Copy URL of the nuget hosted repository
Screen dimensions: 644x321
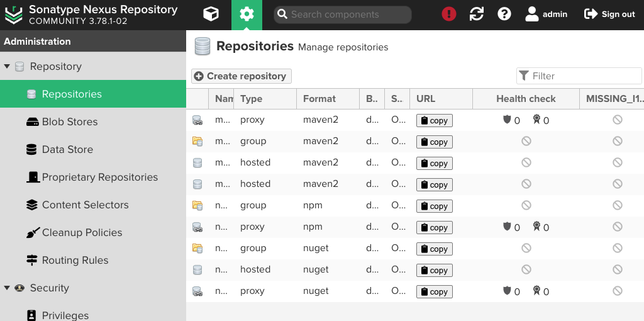[435, 270]
